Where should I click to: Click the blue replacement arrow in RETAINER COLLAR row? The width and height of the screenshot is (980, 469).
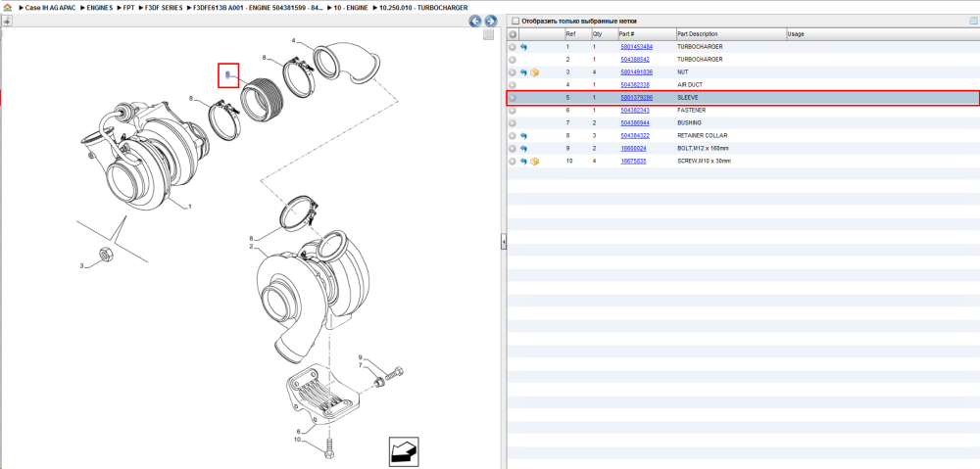click(x=523, y=135)
